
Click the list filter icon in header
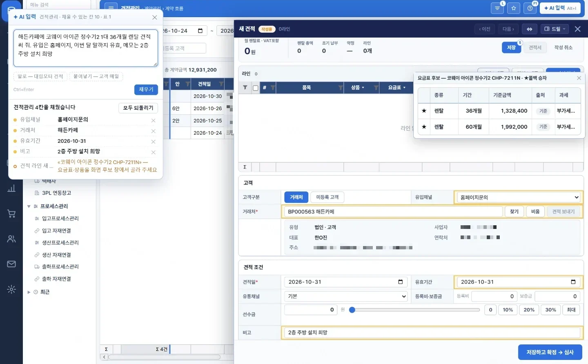[497, 8]
